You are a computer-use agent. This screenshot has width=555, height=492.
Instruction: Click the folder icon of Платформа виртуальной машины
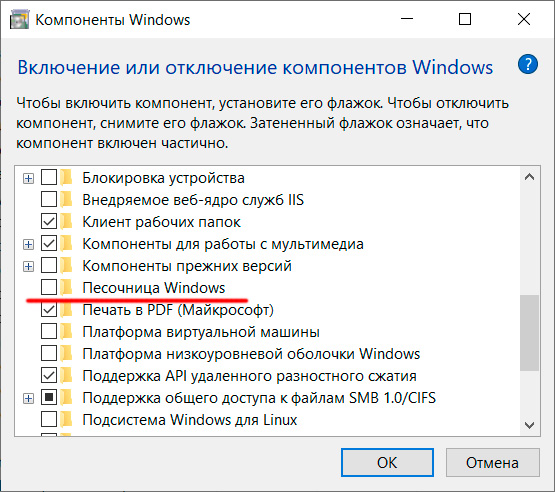66,332
